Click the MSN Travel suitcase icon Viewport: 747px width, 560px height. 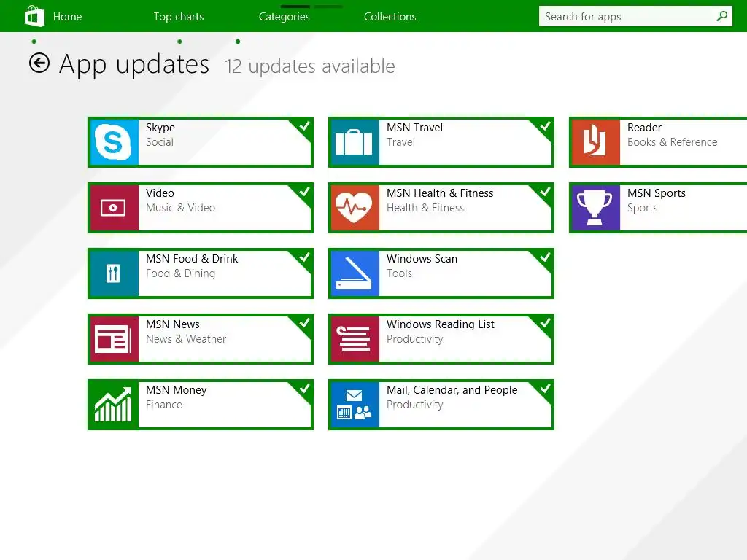coord(354,142)
